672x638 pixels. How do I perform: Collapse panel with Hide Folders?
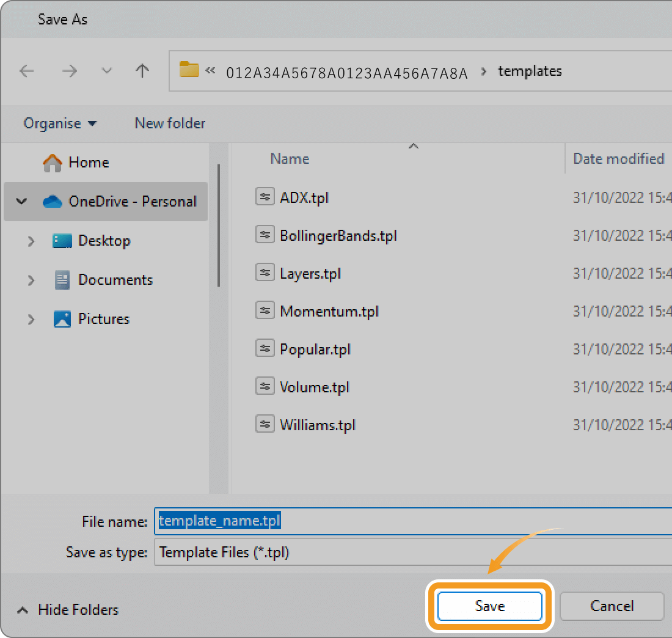click(68, 610)
